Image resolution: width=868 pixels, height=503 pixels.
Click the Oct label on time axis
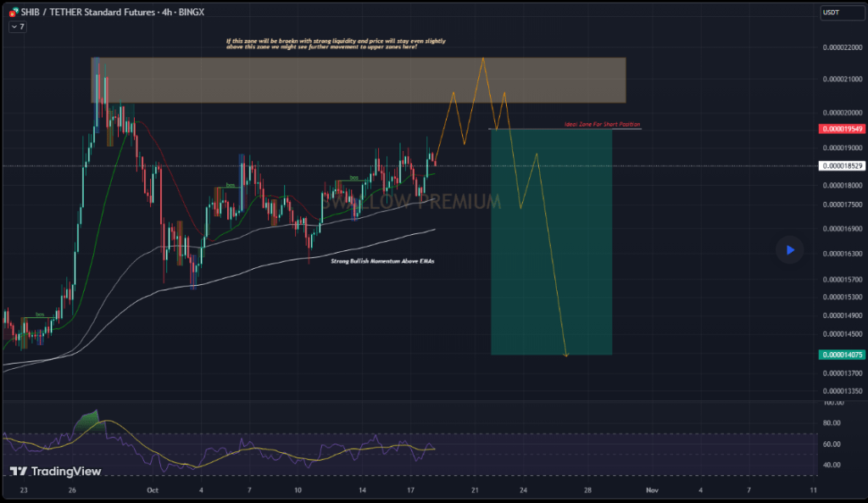tap(153, 490)
